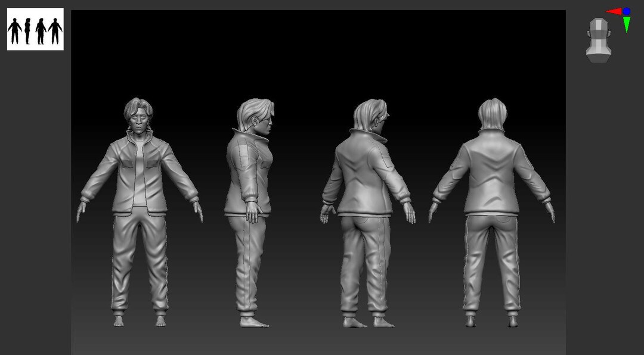
Task: Click the blue sphere on the orientation gizmo
Action: 626,11
